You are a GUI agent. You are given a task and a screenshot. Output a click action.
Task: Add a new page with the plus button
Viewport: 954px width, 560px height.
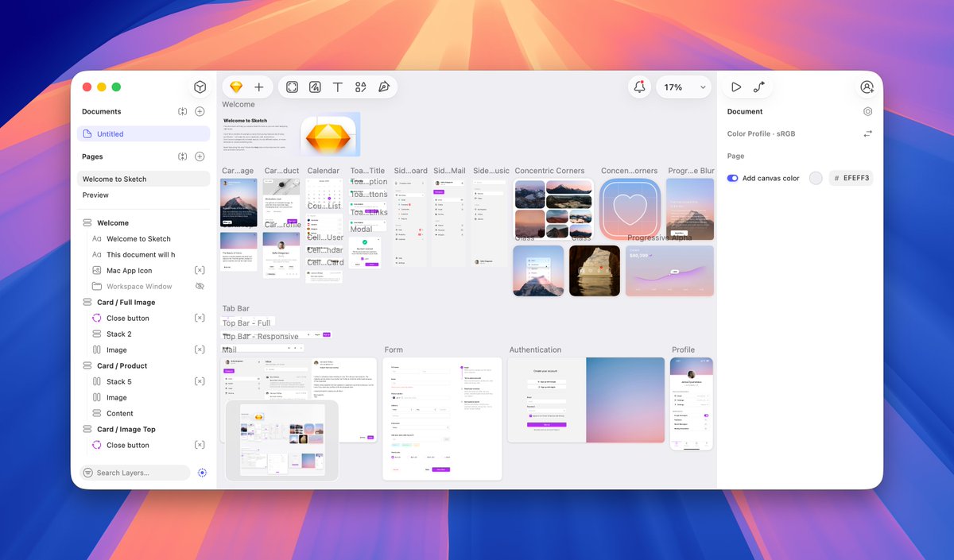pos(200,156)
